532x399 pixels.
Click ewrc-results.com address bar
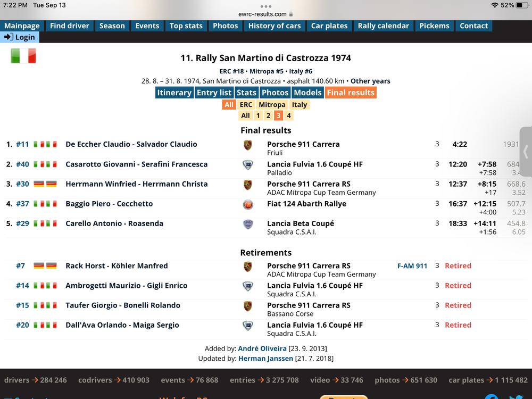coord(265,14)
